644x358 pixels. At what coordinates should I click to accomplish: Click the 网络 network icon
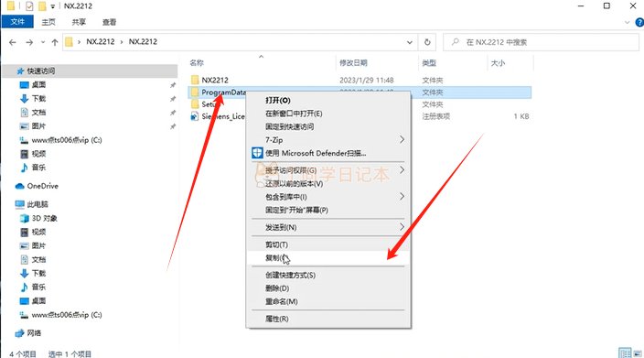point(19,333)
